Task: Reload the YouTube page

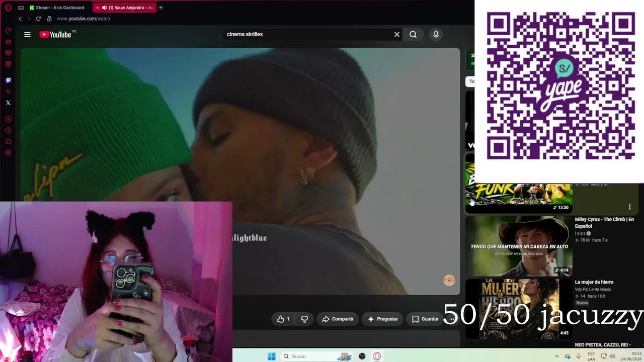Action: pos(38,19)
